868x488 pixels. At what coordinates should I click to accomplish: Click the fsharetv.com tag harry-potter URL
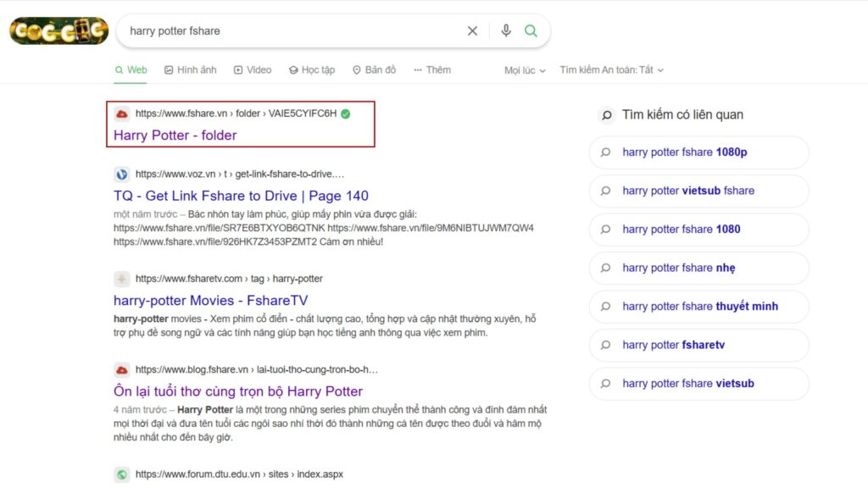pos(229,278)
